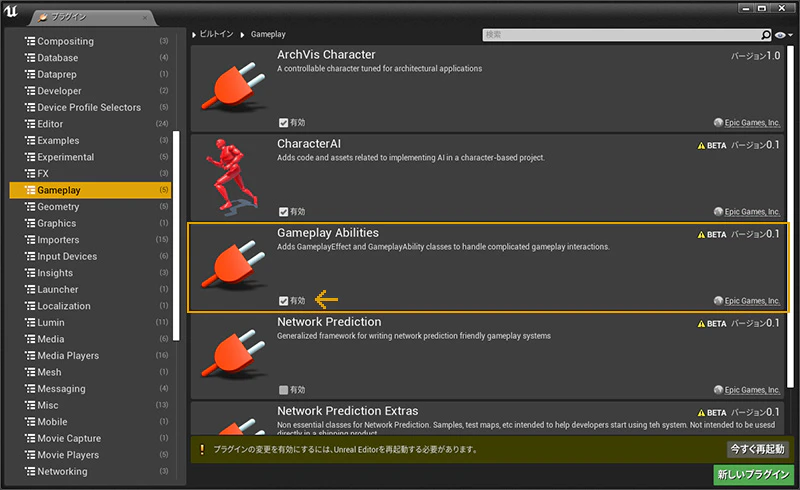Click the Editor category list icon

coord(30,124)
